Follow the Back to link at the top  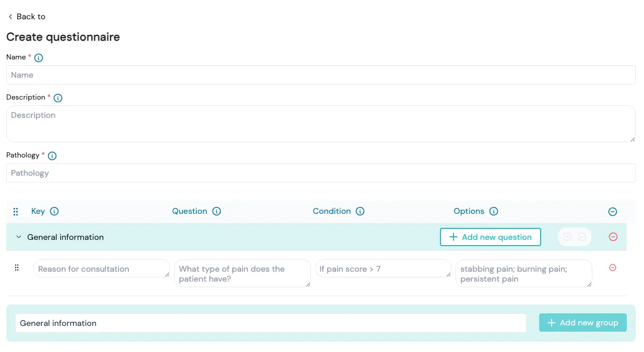tap(26, 16)
